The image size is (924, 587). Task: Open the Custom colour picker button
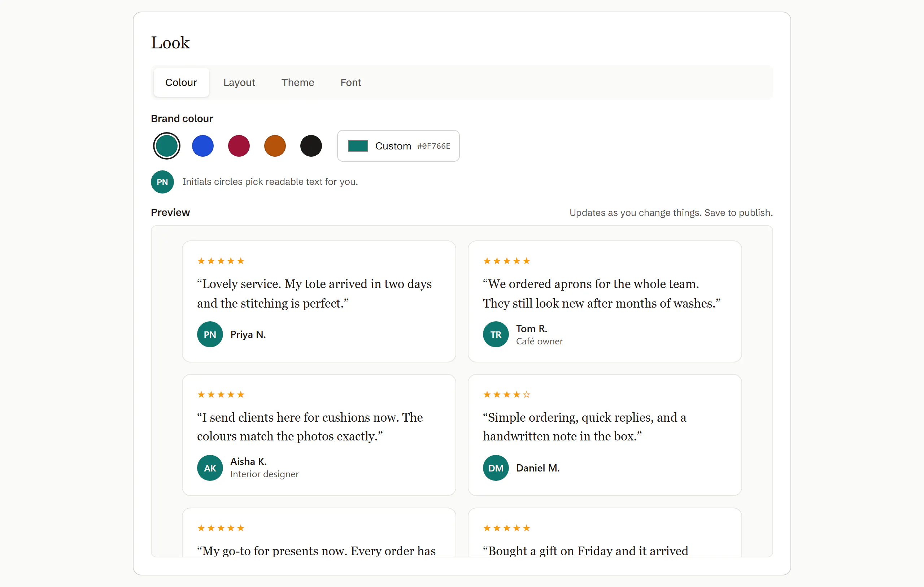tap(398, 146)
